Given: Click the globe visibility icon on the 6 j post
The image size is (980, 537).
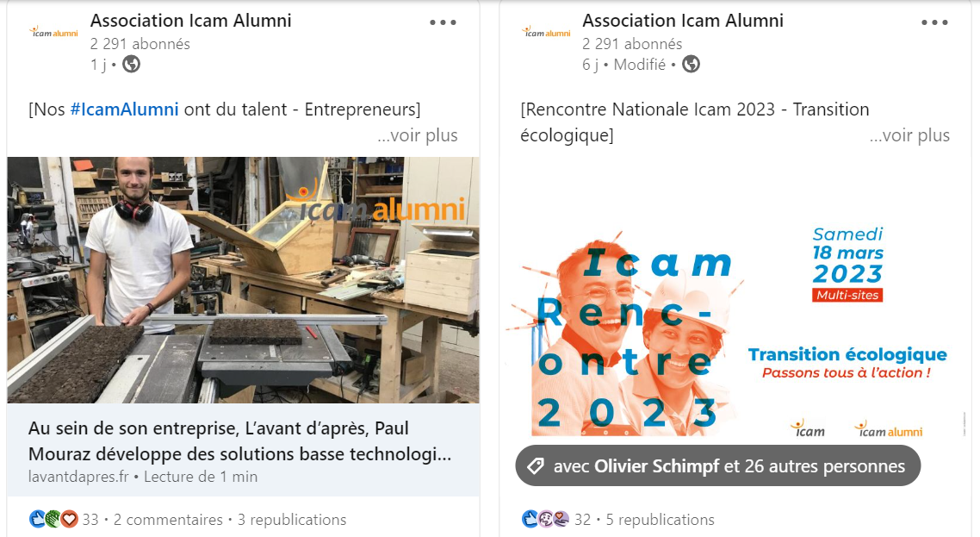Looking at the screenshot, I should 691,65.
